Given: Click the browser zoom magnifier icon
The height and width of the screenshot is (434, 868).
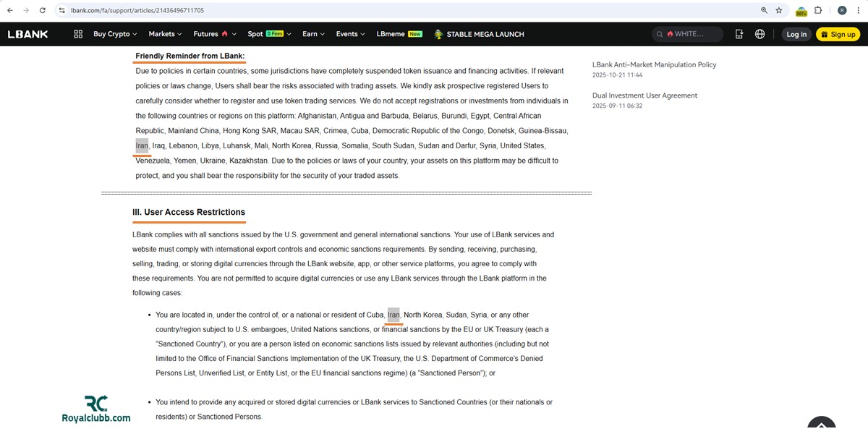Looking at the screenshot, I should point(764,11).
